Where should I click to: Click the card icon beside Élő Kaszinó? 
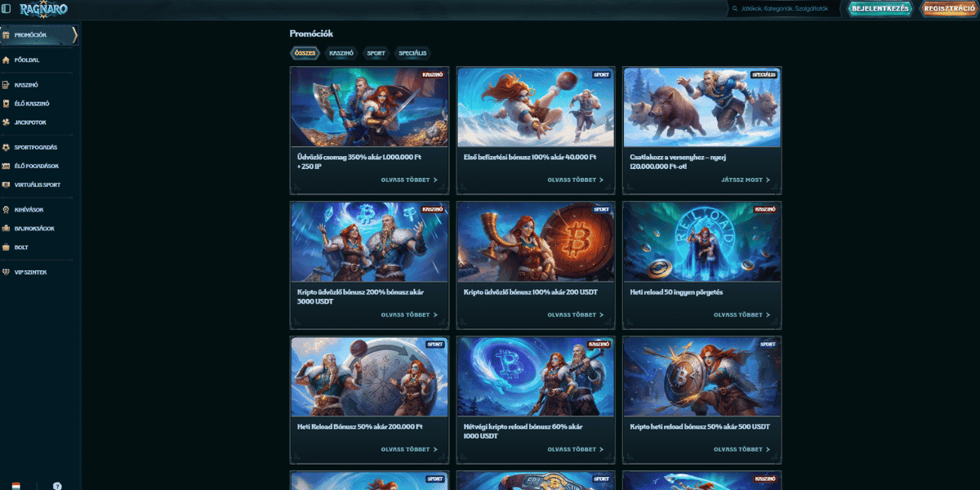coord(7,104)
